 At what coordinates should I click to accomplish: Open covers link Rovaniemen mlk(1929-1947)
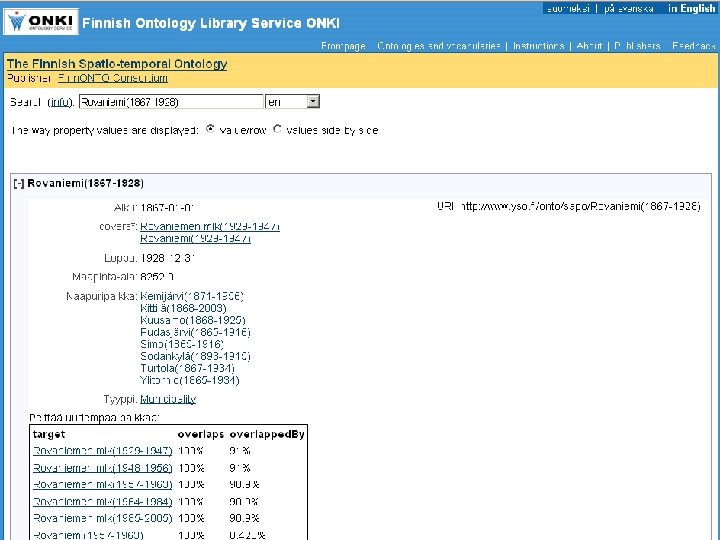coord(210,226)
